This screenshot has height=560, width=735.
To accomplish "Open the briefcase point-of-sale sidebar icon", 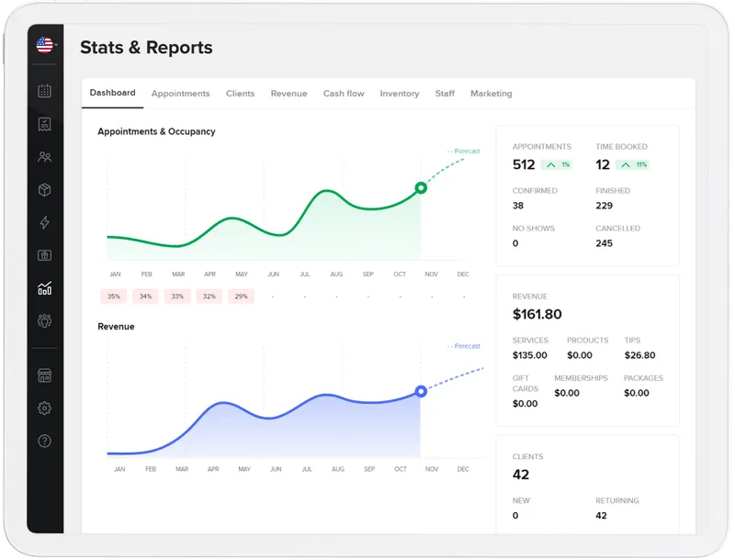I will tap(42, 253).
